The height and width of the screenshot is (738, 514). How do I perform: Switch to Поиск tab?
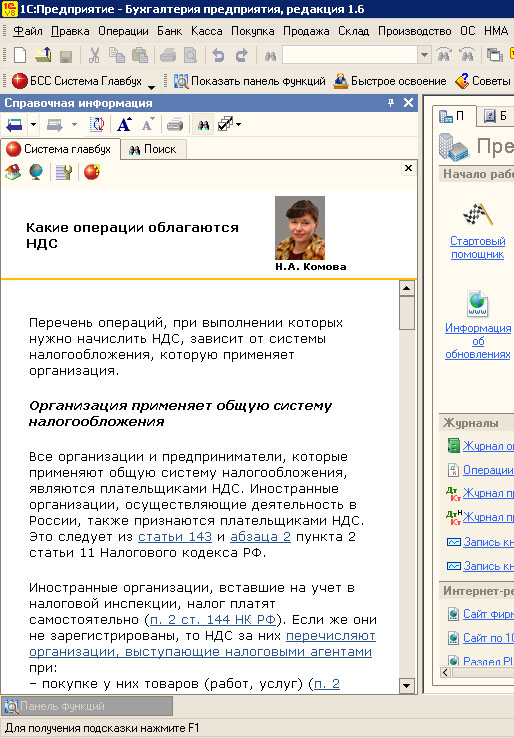pos(153,149)
